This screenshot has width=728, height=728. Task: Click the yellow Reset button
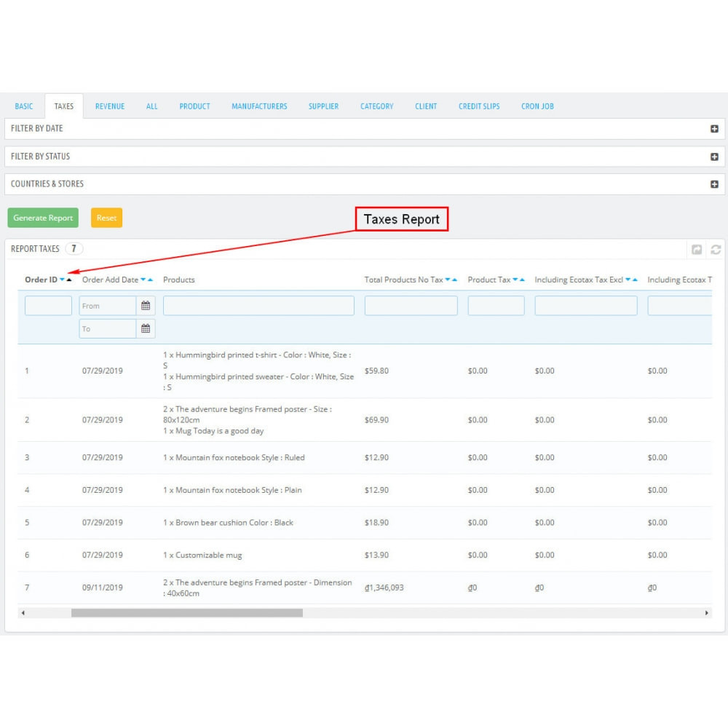[x=106, y=218]
